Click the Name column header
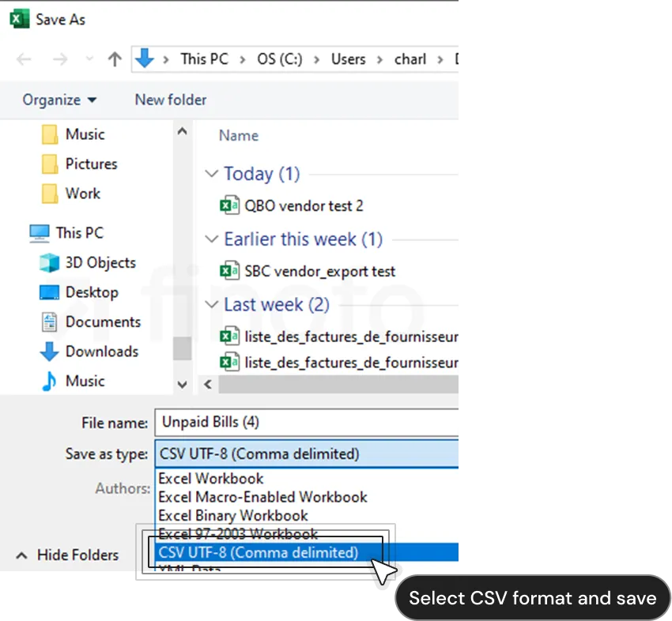The width and height of the screenshot is (672, 621). 239,136
